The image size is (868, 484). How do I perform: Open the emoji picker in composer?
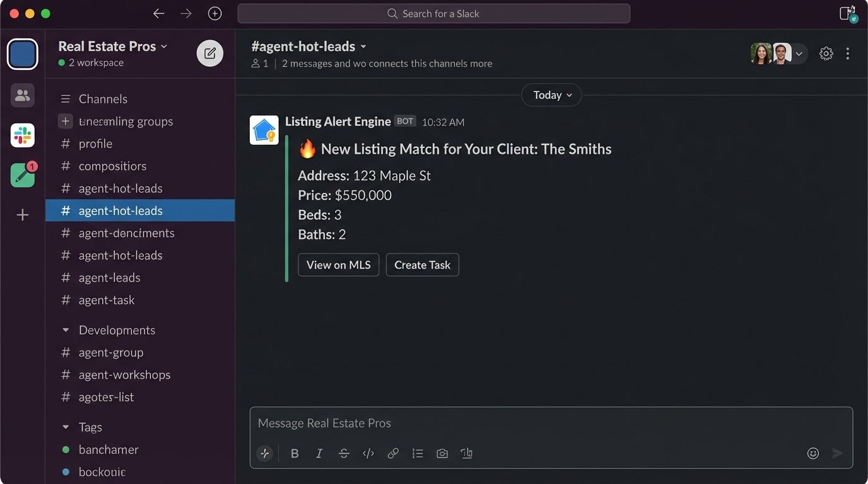point(813,453)
